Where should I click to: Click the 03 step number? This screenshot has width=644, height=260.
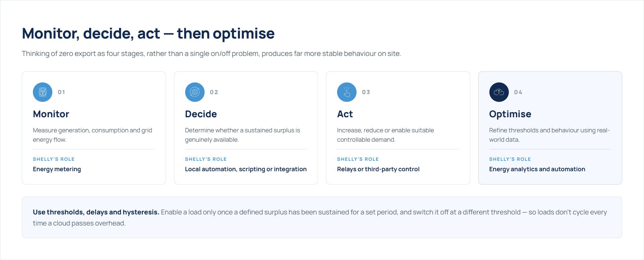pyautogui.click(x=366, y=92)
